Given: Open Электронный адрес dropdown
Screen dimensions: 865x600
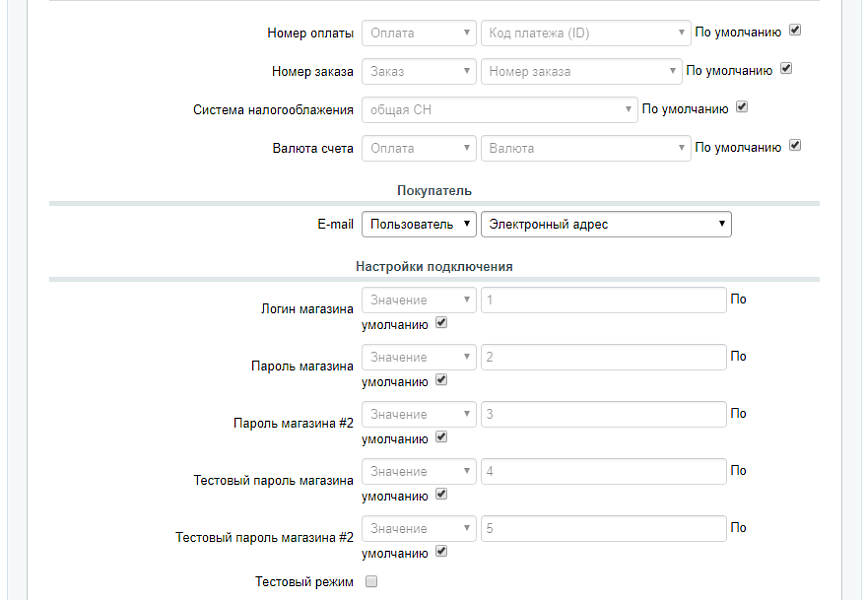Looking at the screenshot, I should click(606, 224).
